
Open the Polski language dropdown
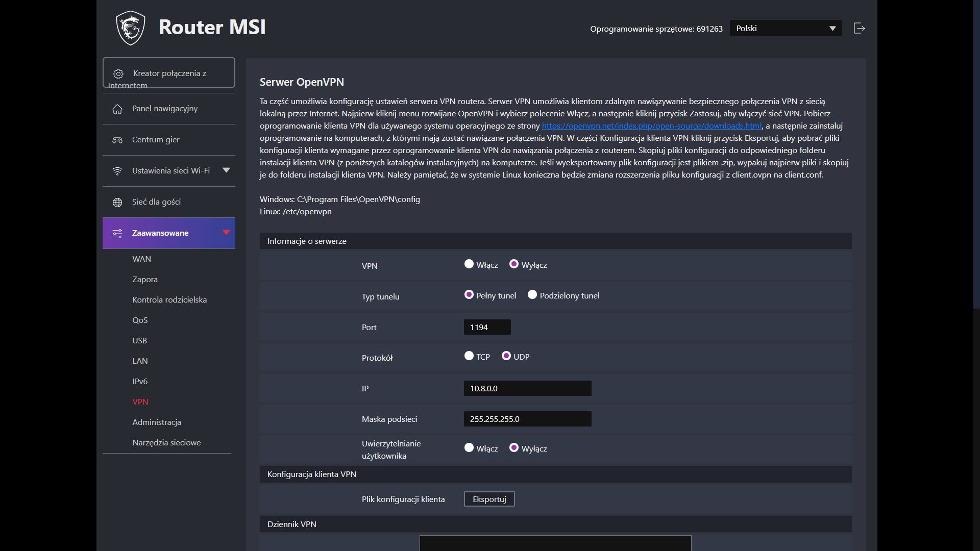tap(786, 29)
